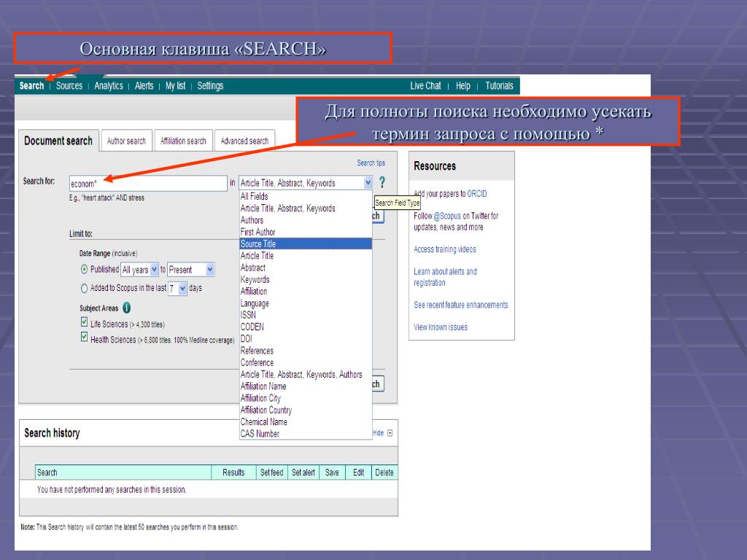The height and width of the screenshot is (560, 747).
Task: Switch to Advanced search tab
Action: pyautogui.click(x=244, y=141)
